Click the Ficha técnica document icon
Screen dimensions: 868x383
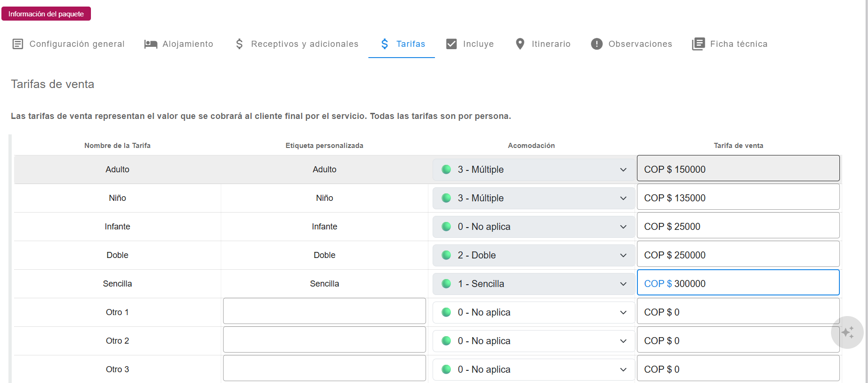[698, 44]
